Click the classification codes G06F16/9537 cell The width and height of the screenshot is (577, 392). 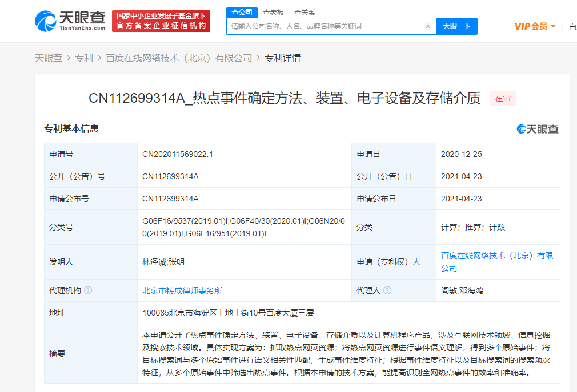[243, 227]
